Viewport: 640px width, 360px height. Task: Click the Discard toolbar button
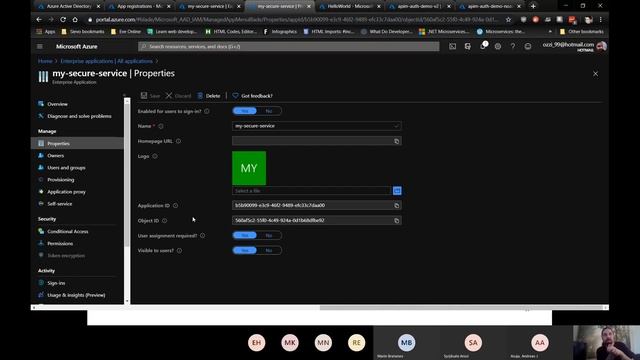pyautogui.click(x=178, y=96)
